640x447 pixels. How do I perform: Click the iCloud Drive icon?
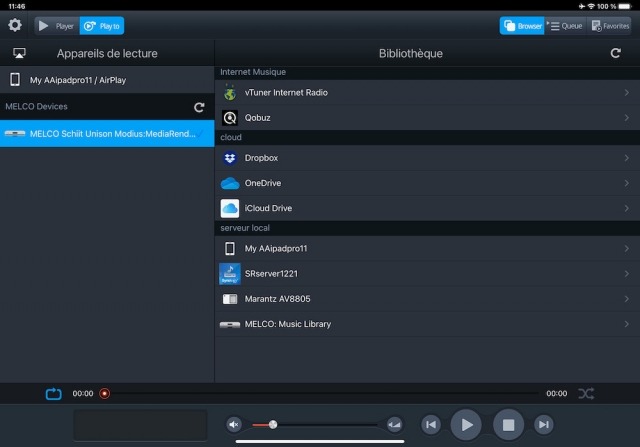(x=230, y=208)
